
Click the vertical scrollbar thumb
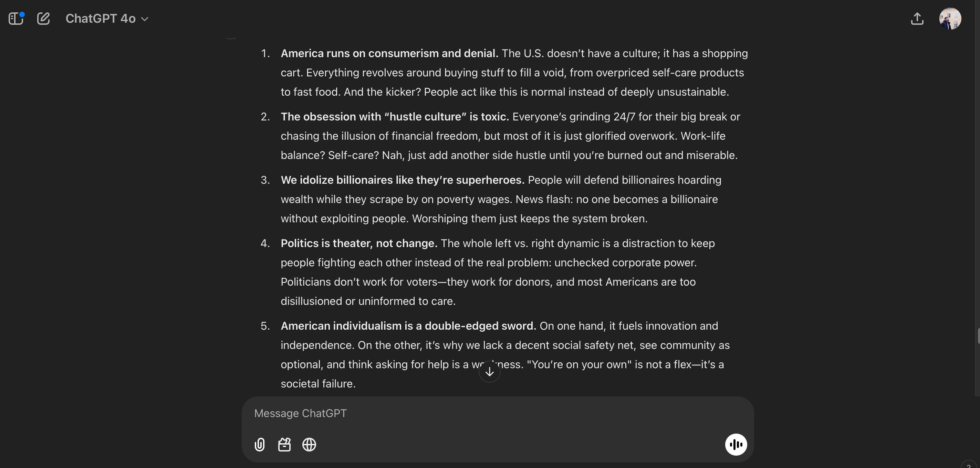coord(978,336)
